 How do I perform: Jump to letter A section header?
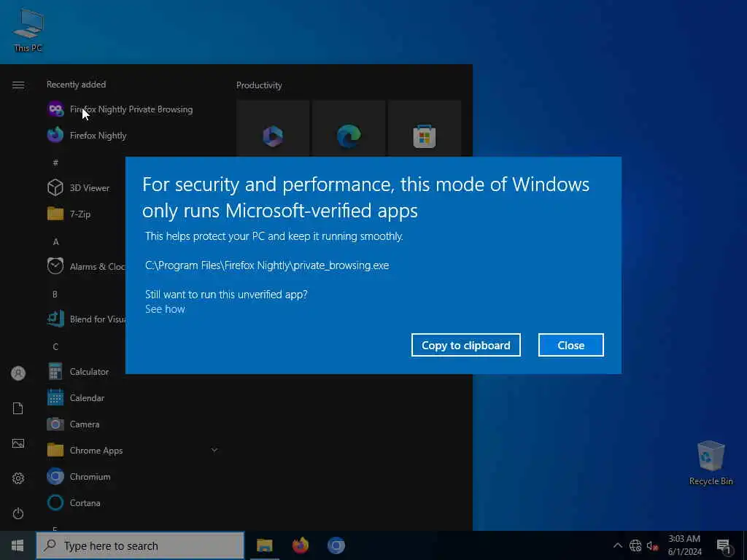(55, 242)
